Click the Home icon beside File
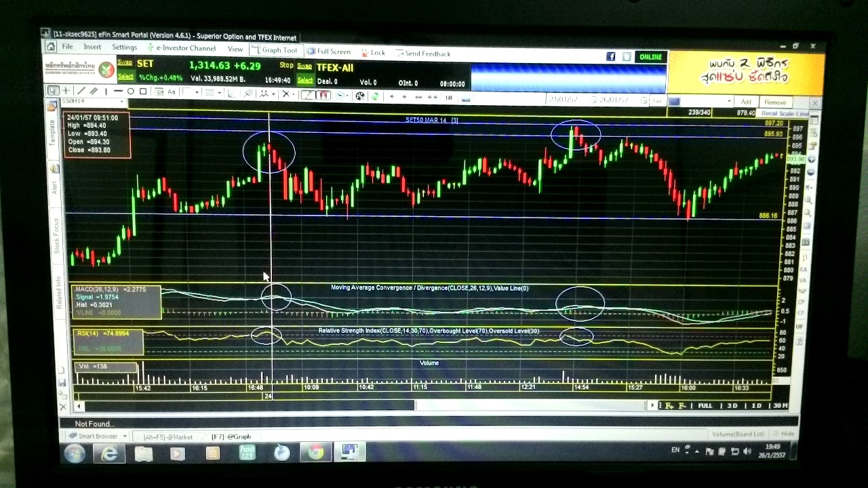This screenshot has width=868, height=488. point(51,47)
